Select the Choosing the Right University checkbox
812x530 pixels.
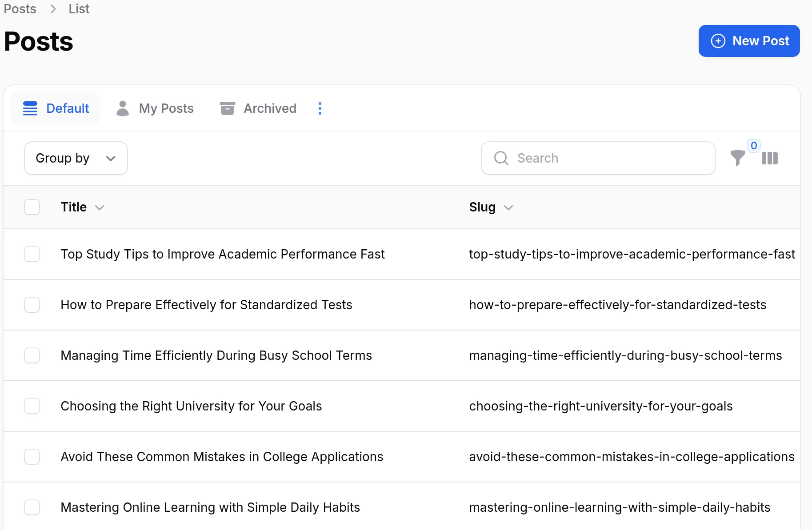point(32,406)
